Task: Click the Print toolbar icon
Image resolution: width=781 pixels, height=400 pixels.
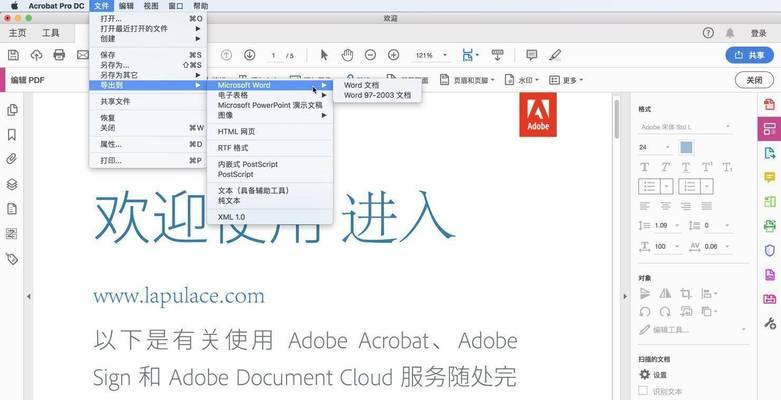Action: point(59,55)
